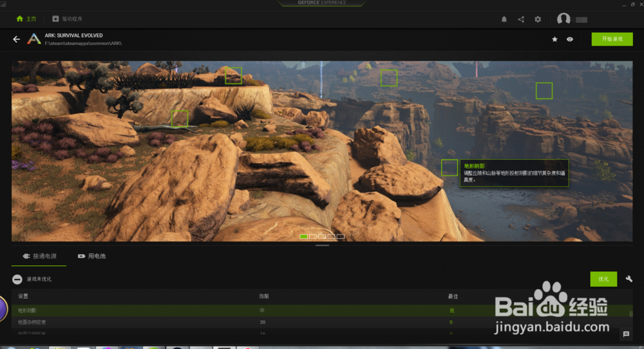Select the first green carousel indicator

303,236
